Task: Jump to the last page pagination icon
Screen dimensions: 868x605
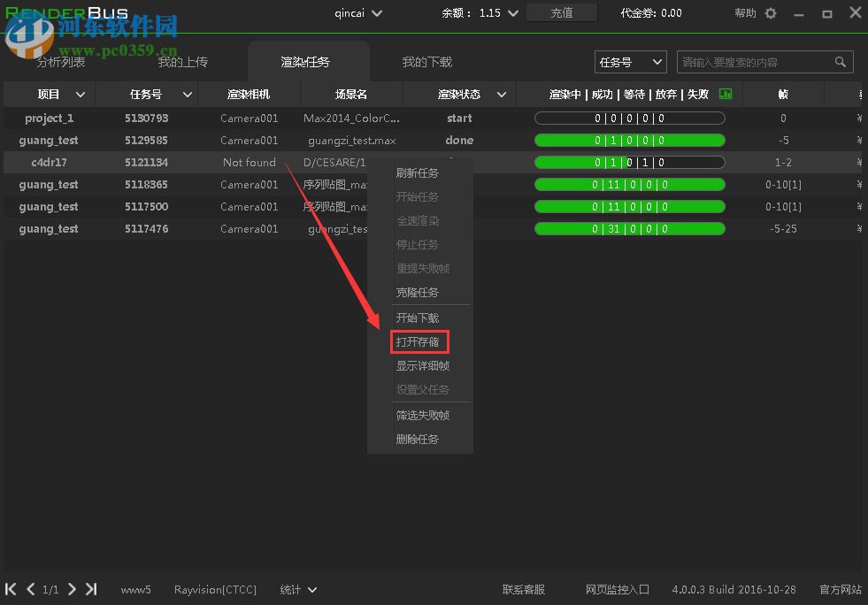Action: (91, 589)
